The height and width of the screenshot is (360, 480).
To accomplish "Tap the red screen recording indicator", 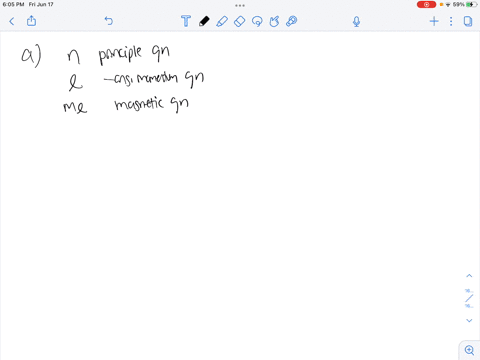I will pos(426,5).
